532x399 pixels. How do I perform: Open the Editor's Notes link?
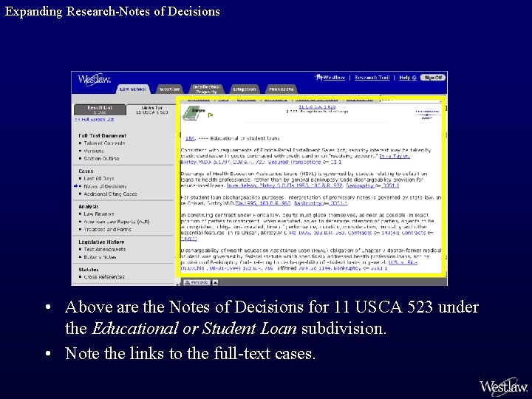pos(100,257)
